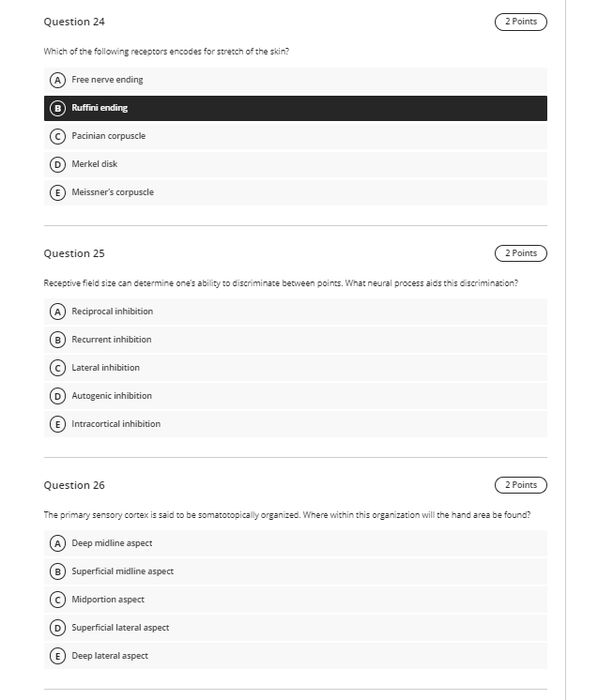Choose Ruffini ending option in Question 24
The height and width of the screenshot is (700, 598).
pos(295,108)
